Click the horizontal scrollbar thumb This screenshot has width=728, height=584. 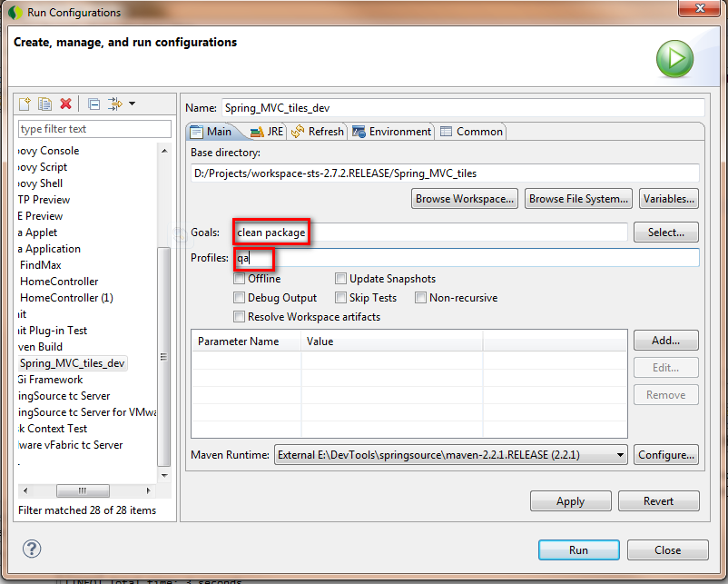pyautogui.click(x=83, y=490)
